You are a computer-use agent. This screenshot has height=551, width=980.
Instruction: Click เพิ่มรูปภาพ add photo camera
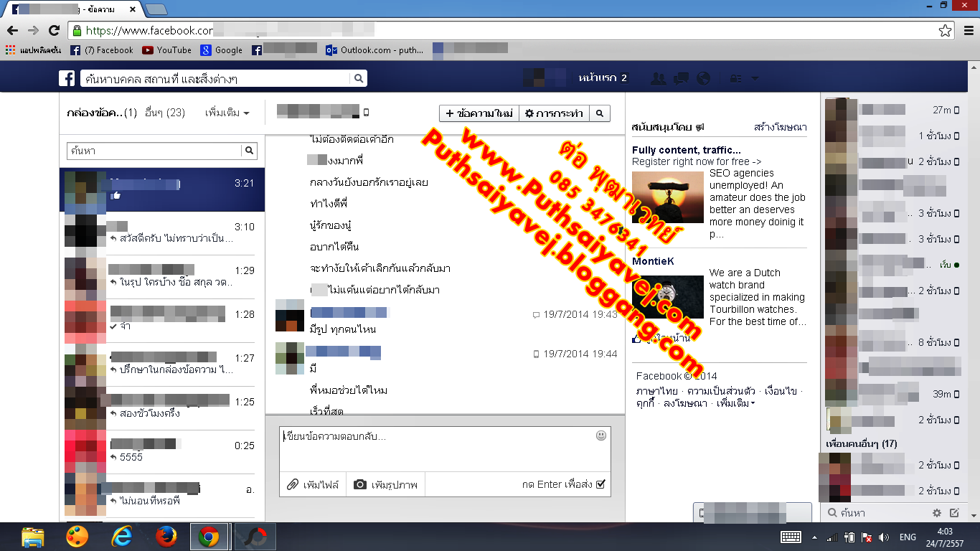click(x=386, y=484)
